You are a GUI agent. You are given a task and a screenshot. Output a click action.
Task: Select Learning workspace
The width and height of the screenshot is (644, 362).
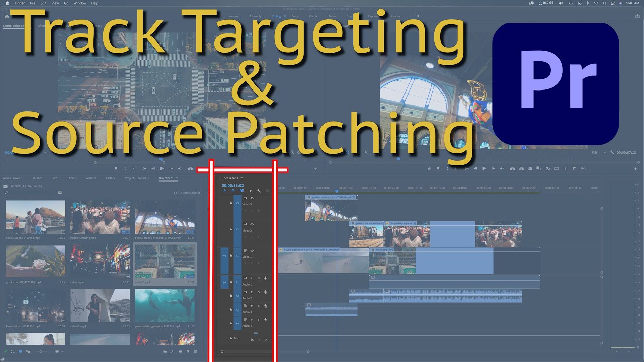[x=233, y=16]
